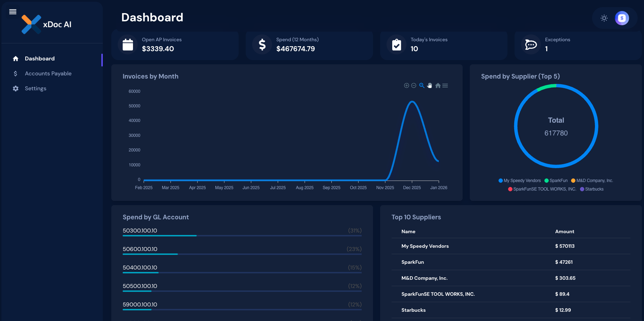The image size is (644, 321).
Task: Reset chart zoom with the home icon
Action: click(x=438, y=86)
